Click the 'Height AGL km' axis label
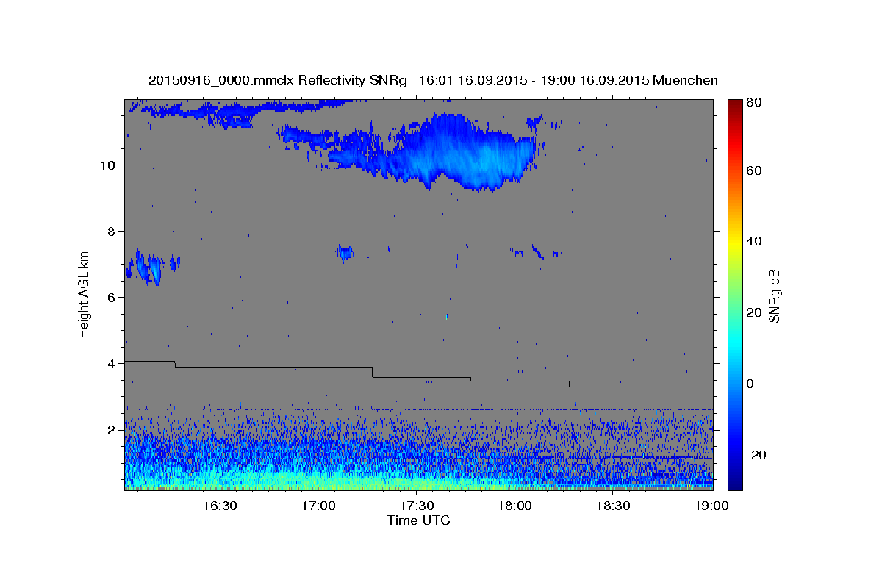Viewport: 882px width, 588px height. (85, 293)
